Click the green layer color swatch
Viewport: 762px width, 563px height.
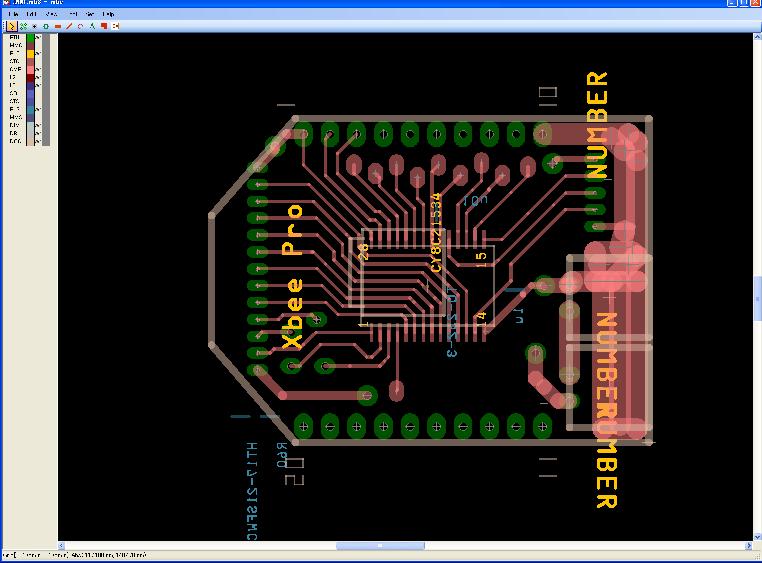coord(31,37)
